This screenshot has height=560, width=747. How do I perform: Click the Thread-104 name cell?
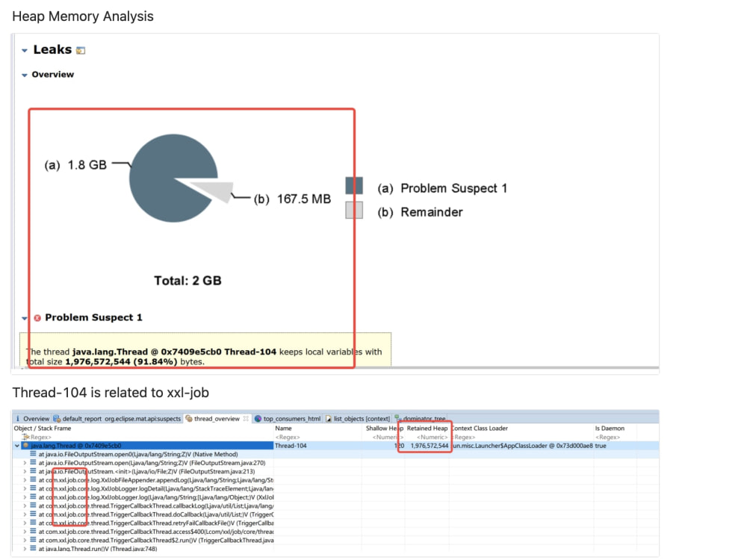tap(291, 446)
